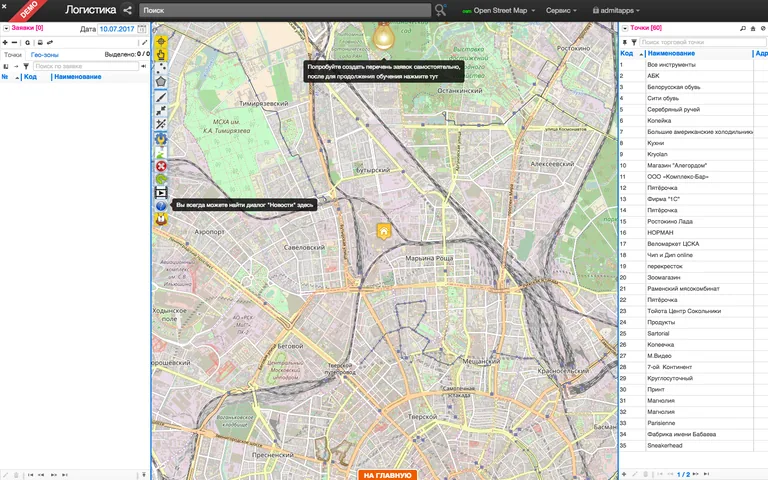Image resolution: width=768 pixels, height=480 pixels.
Task: Open the help question mark icon
Action: 161,205
